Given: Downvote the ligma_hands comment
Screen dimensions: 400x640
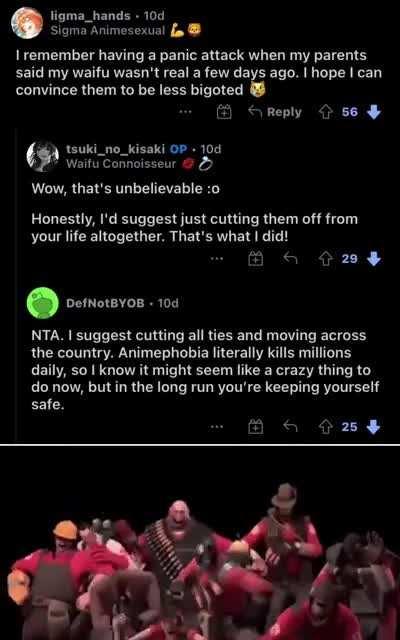Looking at the screenshot, I should pyautogui.click(x=374, y=112).
